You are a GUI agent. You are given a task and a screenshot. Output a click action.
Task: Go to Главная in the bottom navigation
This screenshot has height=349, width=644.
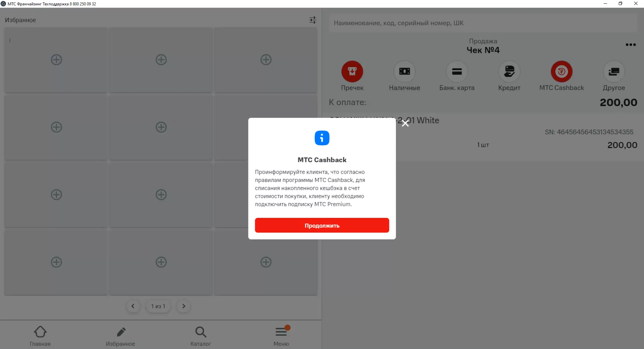(x=40, y=336)
